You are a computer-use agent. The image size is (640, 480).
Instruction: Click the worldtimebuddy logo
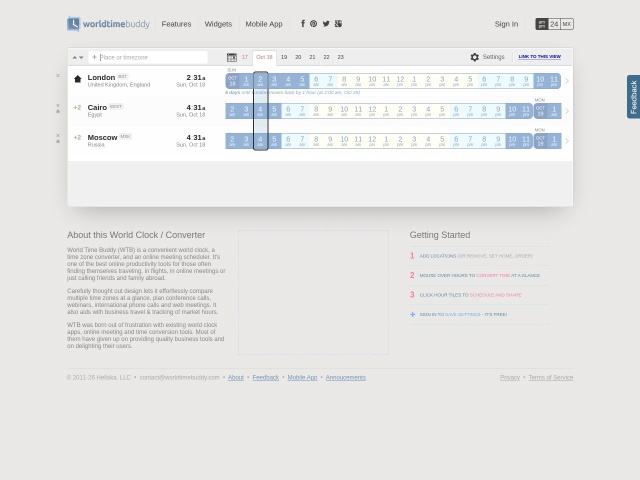click(108, 24)
